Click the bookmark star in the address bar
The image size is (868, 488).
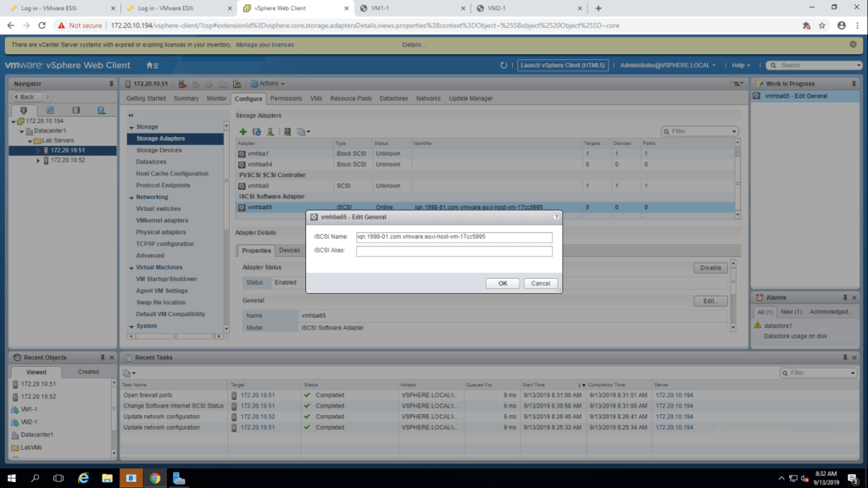tap(821, 25)
